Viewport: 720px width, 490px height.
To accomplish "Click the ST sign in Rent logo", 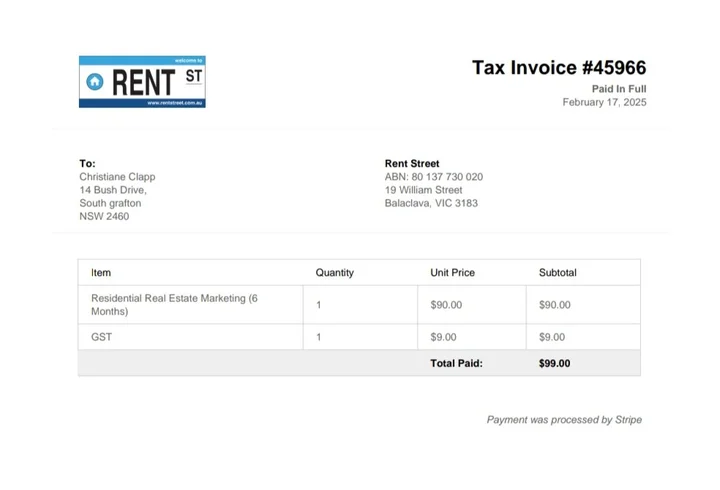I will pos(193,76).
